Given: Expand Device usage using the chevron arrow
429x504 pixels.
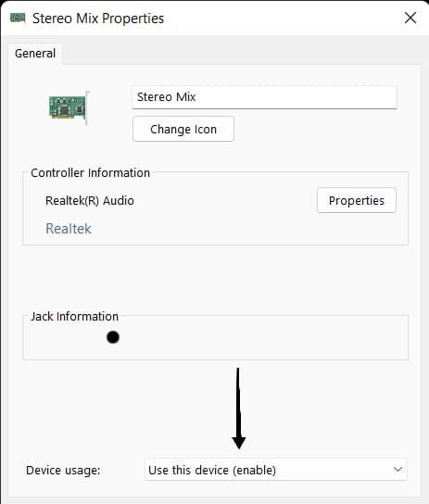Looking at the screenshot, I should pyautogui.click(x=397, y=470).
